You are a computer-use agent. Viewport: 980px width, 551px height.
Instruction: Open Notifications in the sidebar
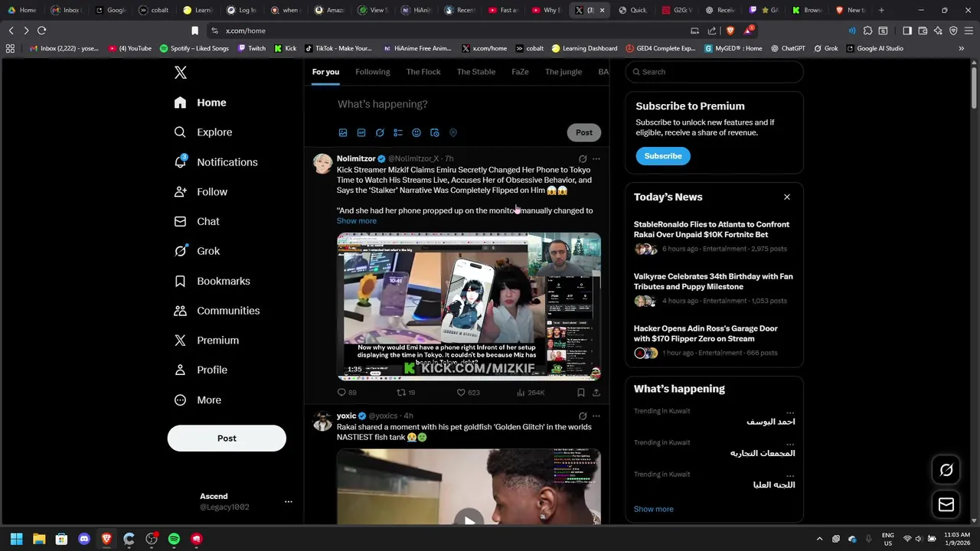[215, 162]
